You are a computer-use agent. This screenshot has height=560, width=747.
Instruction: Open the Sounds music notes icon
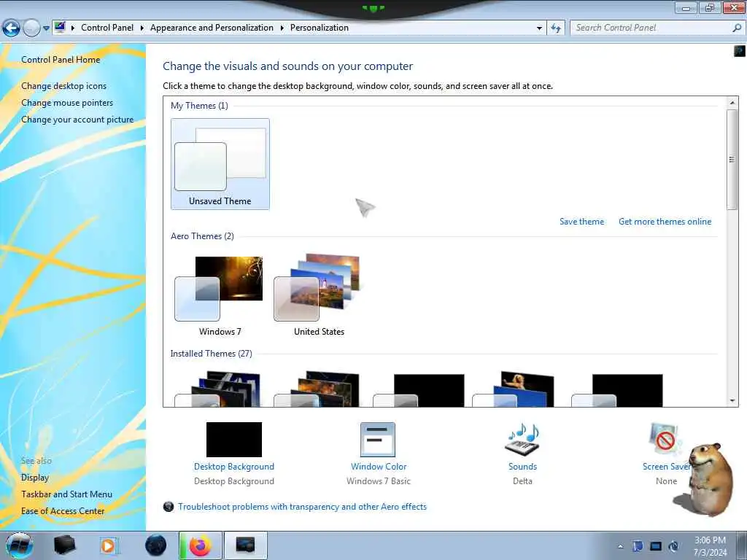[522, 439]
